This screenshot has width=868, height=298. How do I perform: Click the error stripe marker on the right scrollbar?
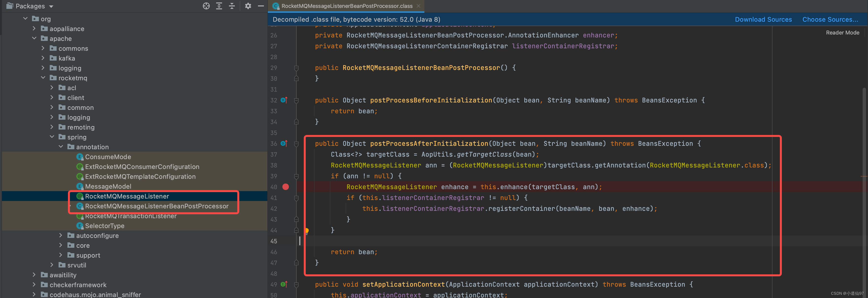pos(864,176)
